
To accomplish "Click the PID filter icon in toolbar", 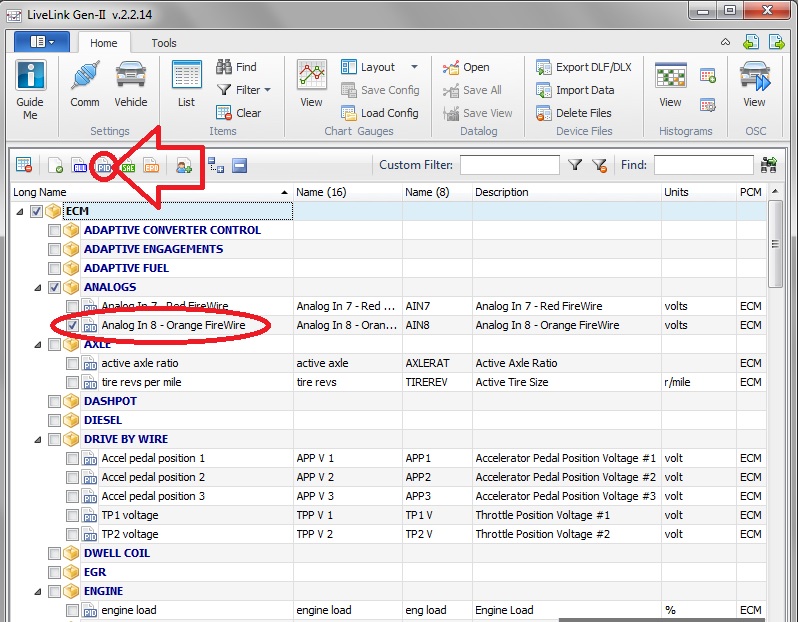I will [103, 166].
